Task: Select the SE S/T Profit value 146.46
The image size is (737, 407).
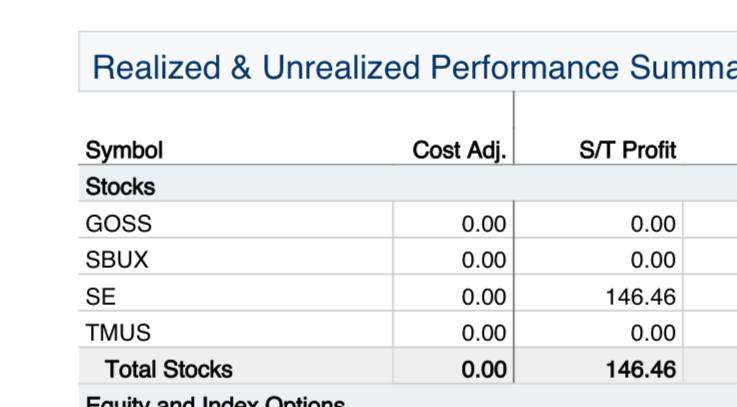Action: 641,296
